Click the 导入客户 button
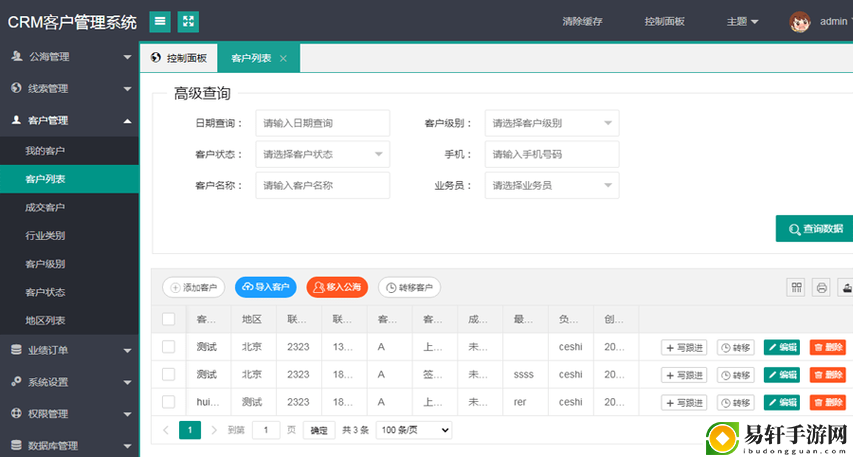Image resolution: width=853 pixels, height=457 pixels. tap(265, 287)
